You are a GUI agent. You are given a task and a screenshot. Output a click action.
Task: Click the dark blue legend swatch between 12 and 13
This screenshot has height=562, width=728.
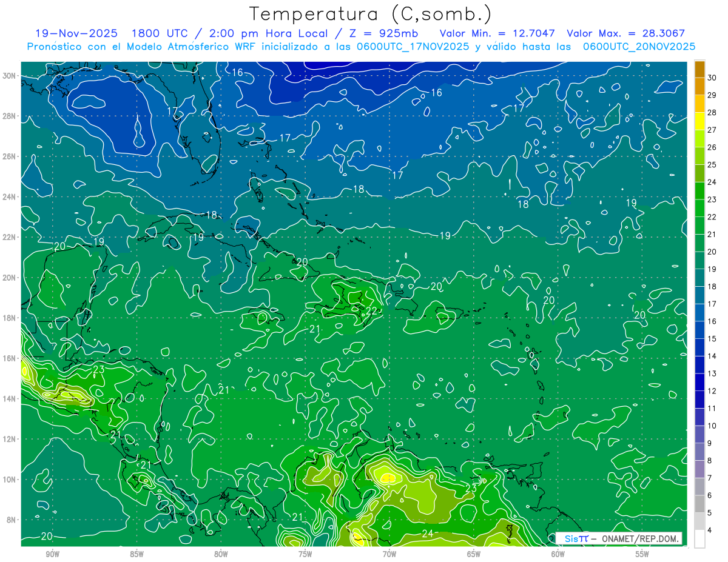click(699, 382)
